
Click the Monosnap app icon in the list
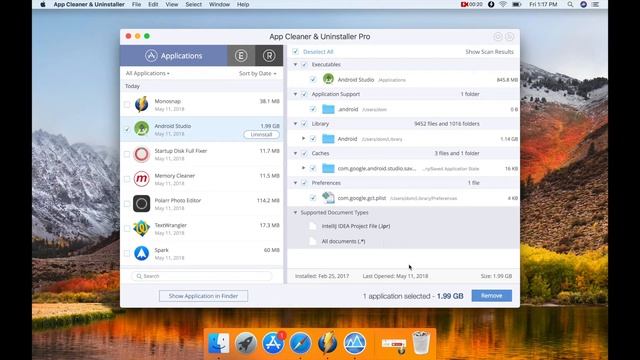click(x=142, y=104)
